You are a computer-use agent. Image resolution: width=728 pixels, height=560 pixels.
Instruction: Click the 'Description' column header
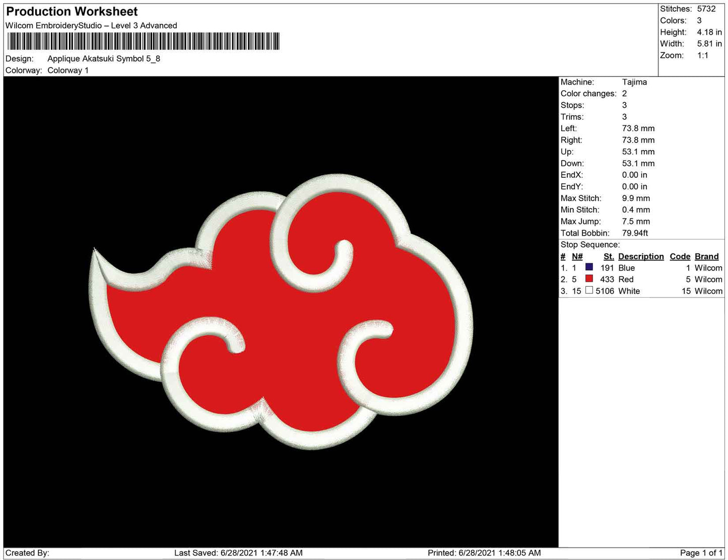coord(641,256)
